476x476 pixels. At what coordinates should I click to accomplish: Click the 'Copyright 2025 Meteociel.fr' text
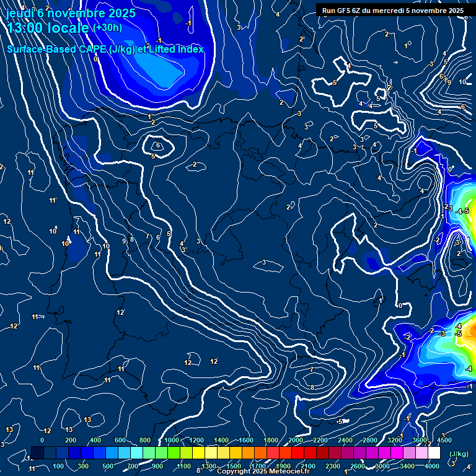pyautogui.click(x=263, y=471)
